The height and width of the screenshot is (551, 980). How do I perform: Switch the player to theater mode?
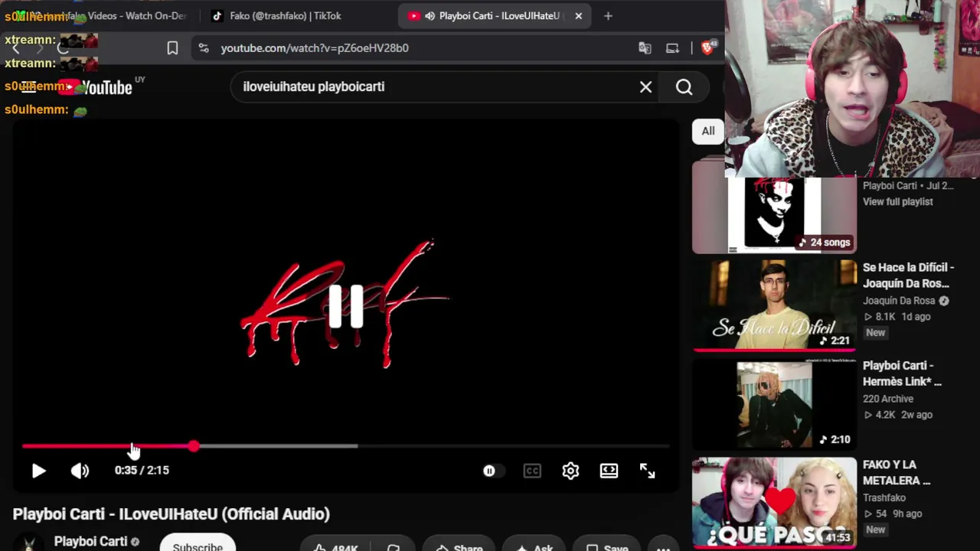pos(609,471)
